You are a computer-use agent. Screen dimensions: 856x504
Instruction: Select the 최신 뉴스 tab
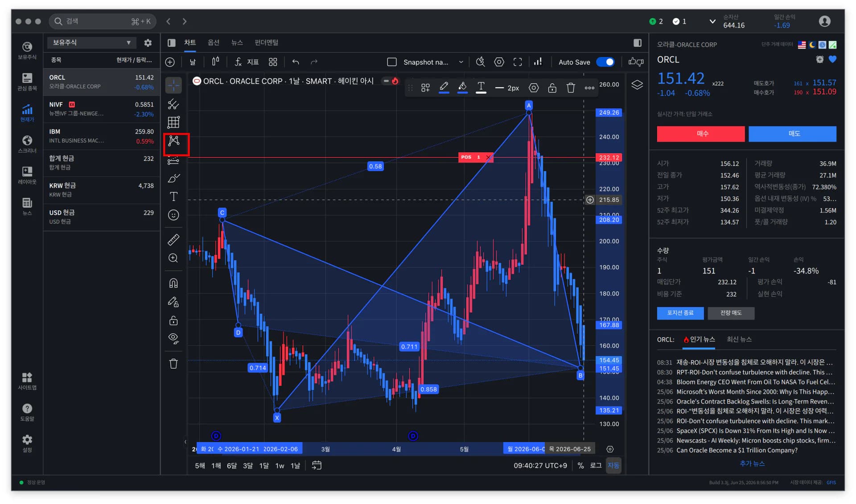point(739,340)
